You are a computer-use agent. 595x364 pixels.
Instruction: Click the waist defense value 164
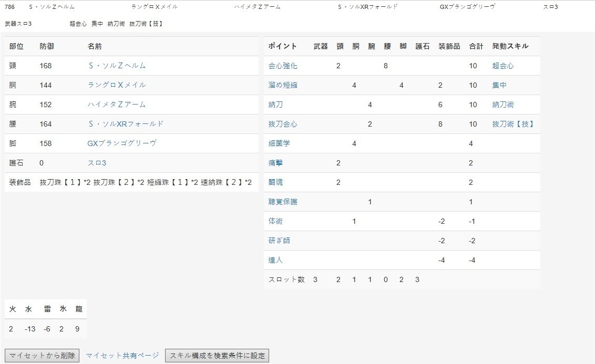point(46,123)
